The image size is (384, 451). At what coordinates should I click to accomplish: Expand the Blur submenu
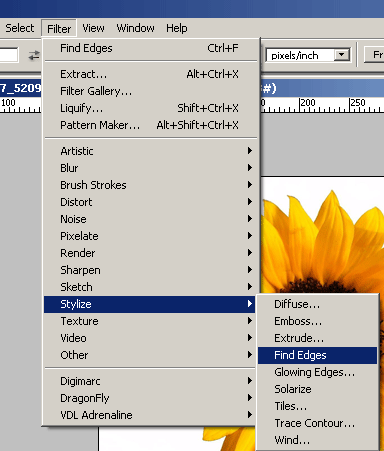point(149,168)
